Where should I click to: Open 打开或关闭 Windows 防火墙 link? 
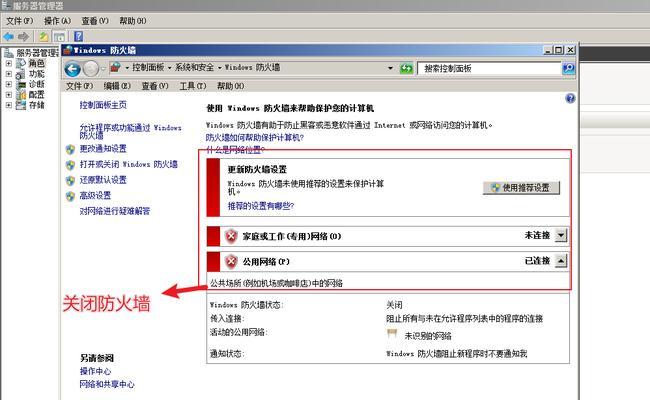pyautogui.click(x=129, y=165)
